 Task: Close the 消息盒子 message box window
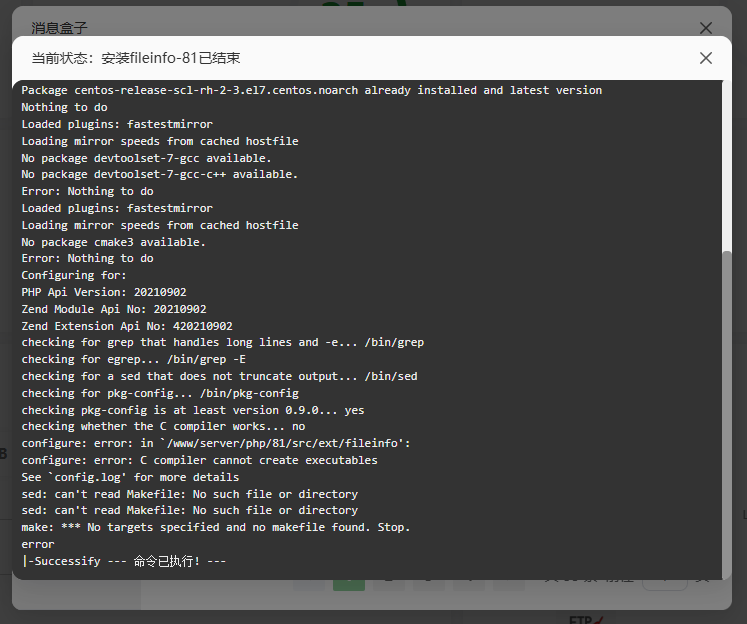coord(706,28)
